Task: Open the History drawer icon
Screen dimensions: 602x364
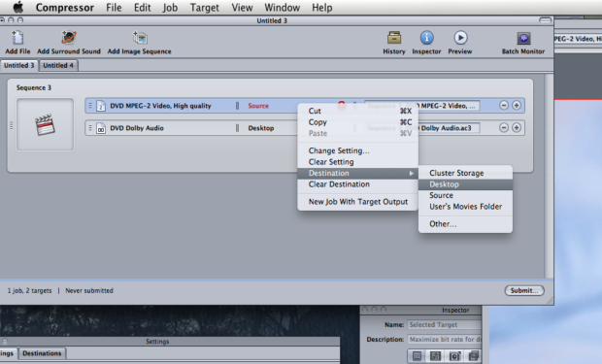Action: pos(394,38)
